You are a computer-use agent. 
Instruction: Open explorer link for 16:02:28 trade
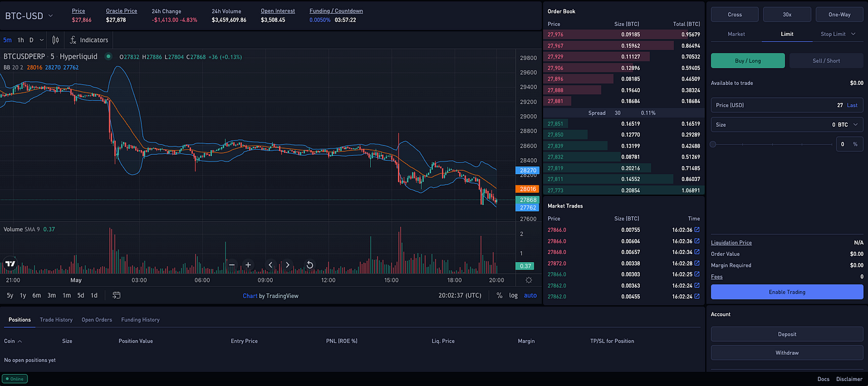[697, 263]
